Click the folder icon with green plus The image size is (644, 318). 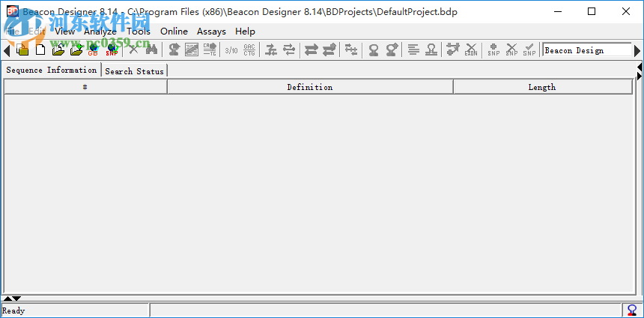click(76, 49)
